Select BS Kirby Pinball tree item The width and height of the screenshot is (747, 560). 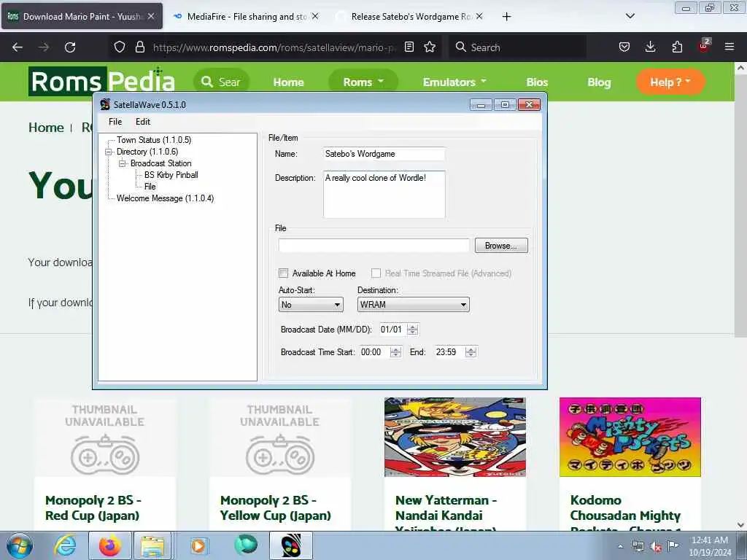pos(171,175)
